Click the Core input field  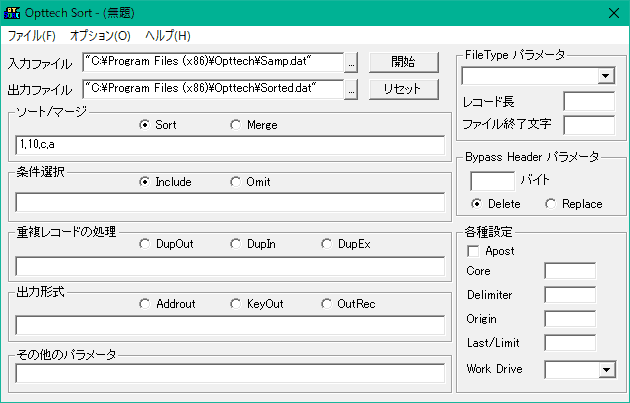570,271
